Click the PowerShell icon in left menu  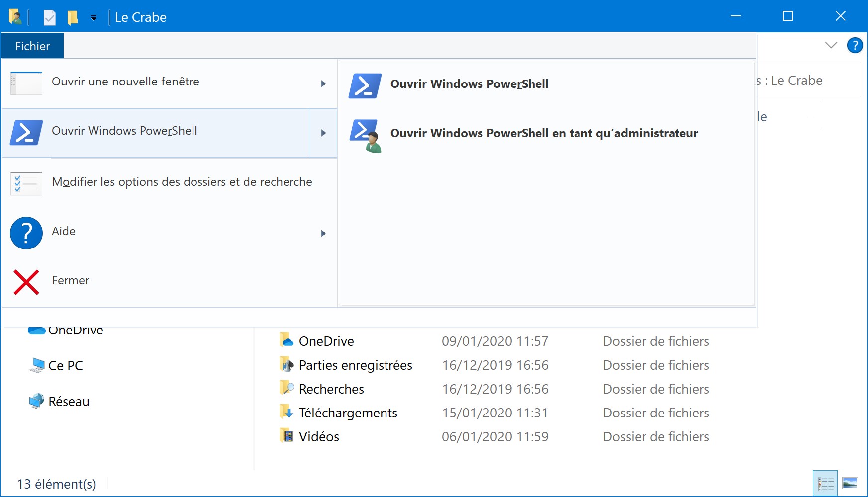26,133
